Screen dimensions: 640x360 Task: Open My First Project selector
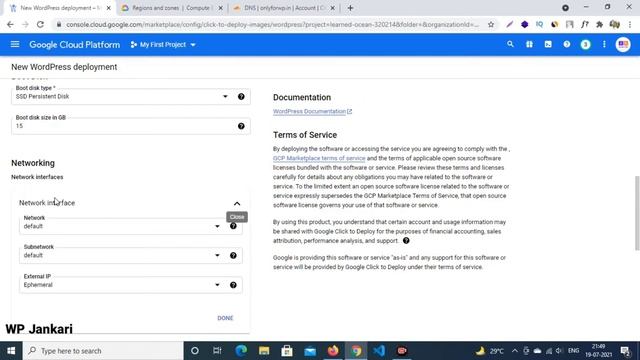coord(163,44)
